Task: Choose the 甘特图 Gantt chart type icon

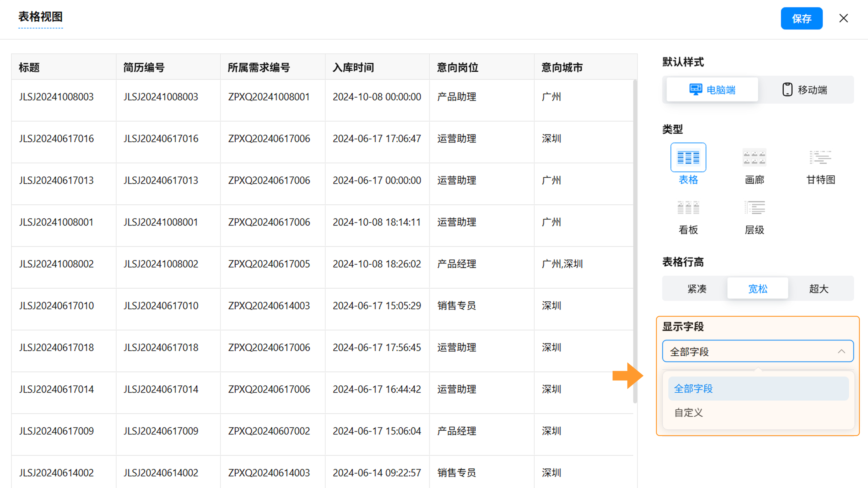Action: click(x=820, y=157)
